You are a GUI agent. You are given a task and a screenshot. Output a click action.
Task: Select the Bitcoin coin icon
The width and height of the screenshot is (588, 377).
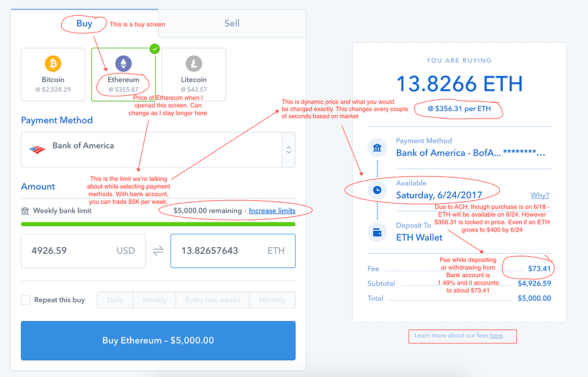(x=53, y=63)
